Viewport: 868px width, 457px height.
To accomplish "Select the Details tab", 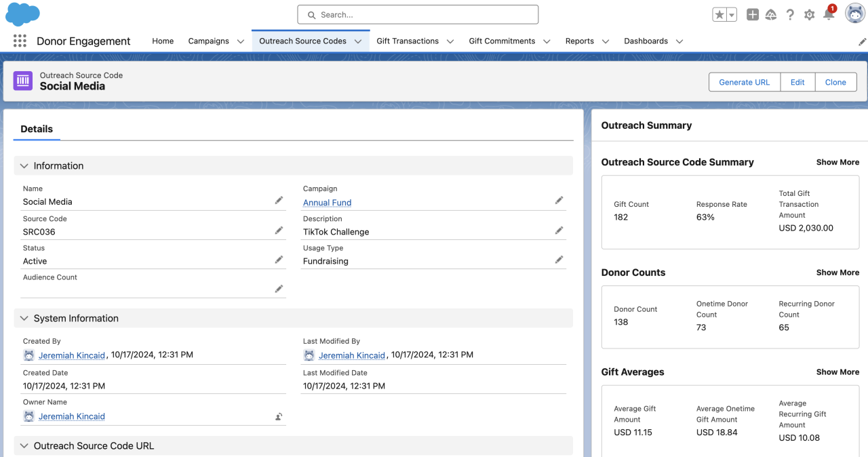I will [x=37, y=129].
